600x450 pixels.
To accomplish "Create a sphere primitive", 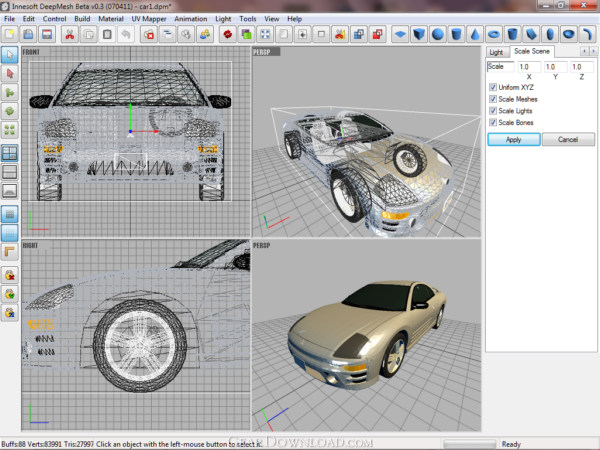I will point(438,34).
